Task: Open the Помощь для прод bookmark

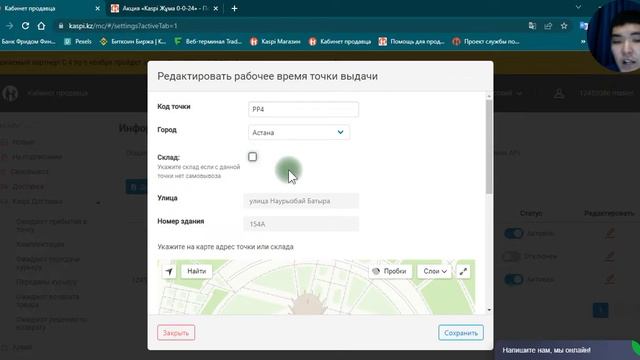Action: (x=412, y=42)
